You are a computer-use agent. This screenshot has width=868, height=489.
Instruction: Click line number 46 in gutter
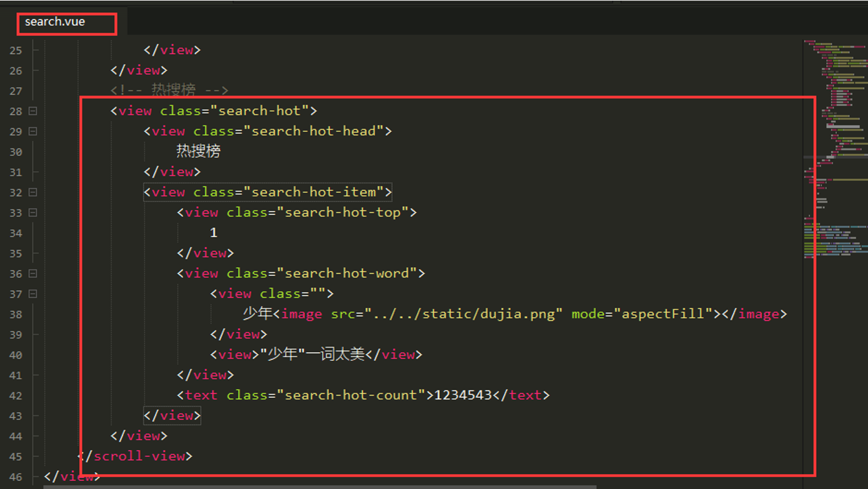tap(15, 477)
